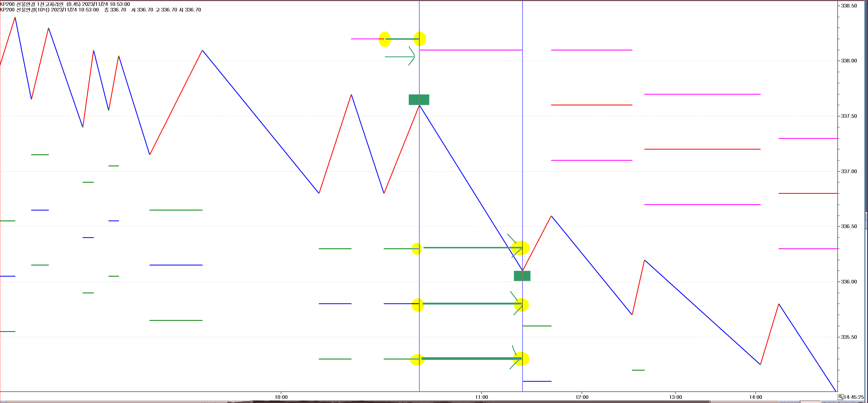Click the 11:00 time axis label
This screenshot has height=403, width=868.
pyautogui.click(x=481, y=397)
